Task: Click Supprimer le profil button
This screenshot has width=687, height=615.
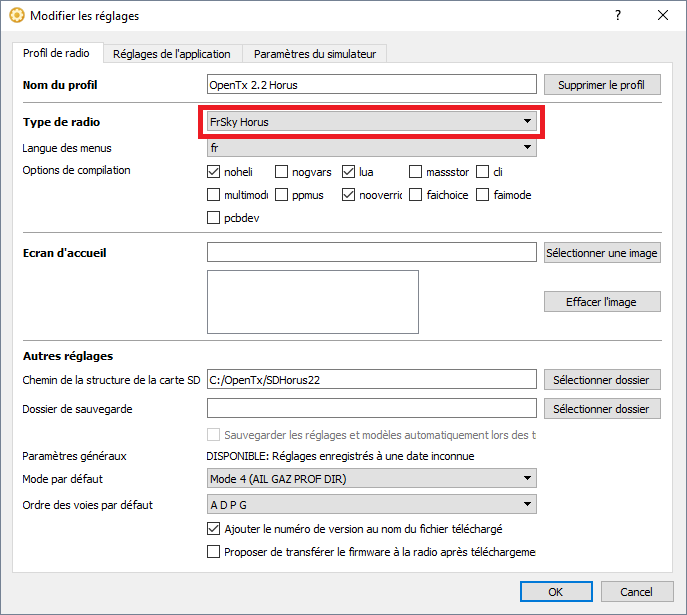Action: click(602, 85)
